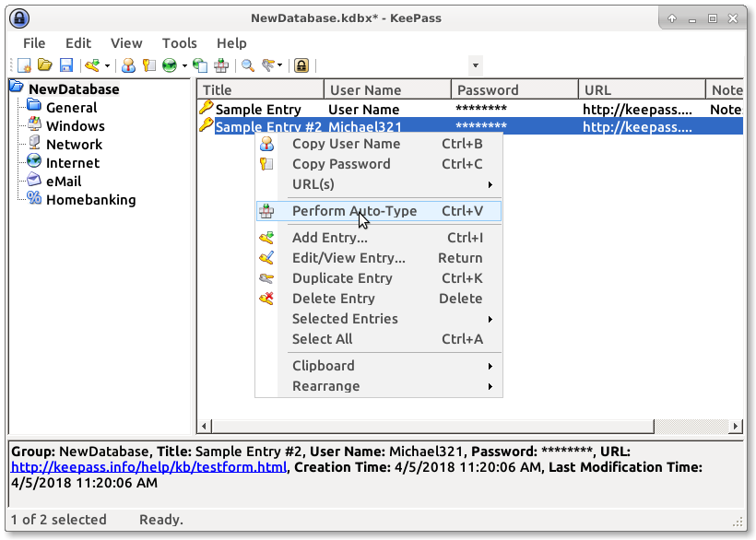Open the quick search combo box dropdown

(476, 65)
